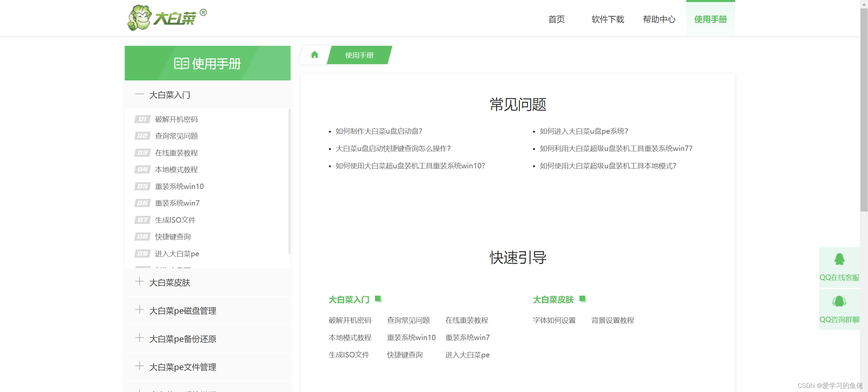Open sidebar item 重装系统win10
Screen dimensions: 868x392
tap(179, 186)
